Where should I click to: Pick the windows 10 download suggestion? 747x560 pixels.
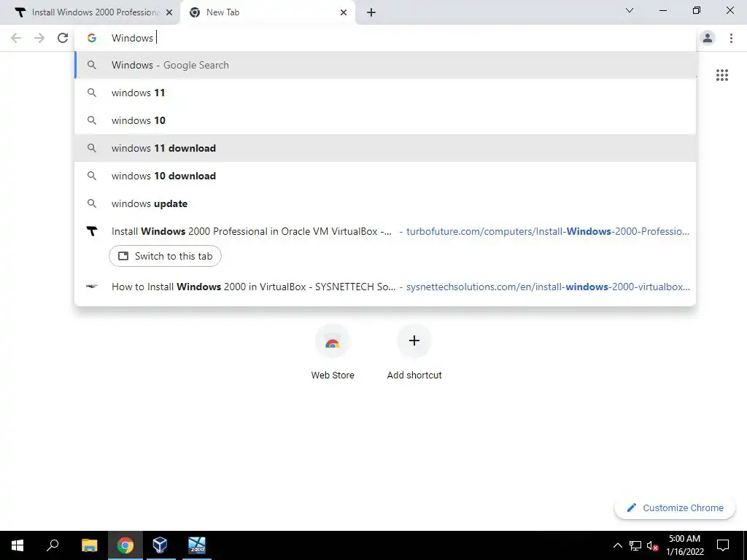tap(385, 176)
